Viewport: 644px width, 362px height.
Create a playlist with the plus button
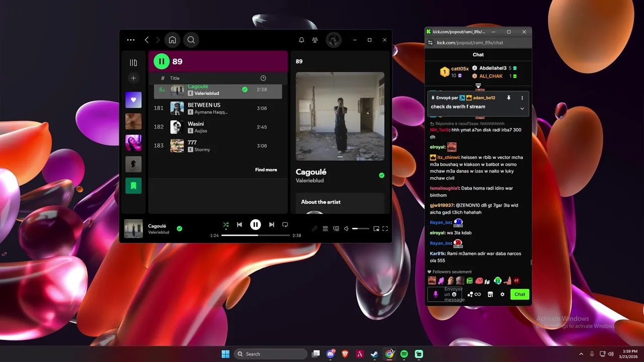(x=133, y=78)
